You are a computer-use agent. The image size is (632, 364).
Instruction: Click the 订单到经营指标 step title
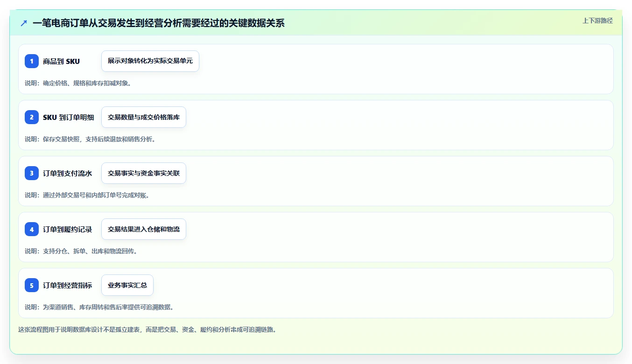[67, 285]
